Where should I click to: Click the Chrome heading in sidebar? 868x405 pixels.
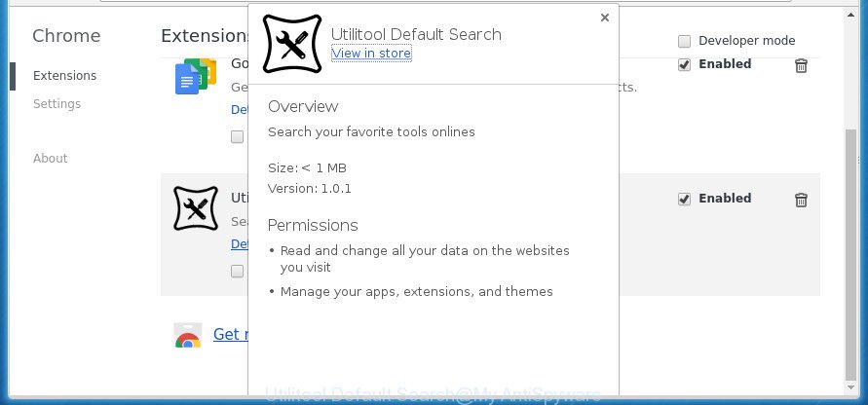click(66, 36)
